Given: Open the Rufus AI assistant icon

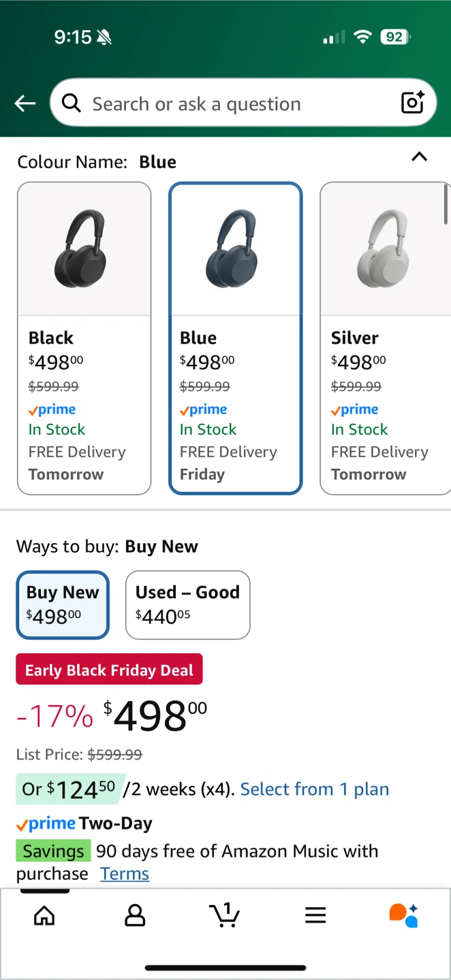Looking at the screenshot, I should point(403,915).
